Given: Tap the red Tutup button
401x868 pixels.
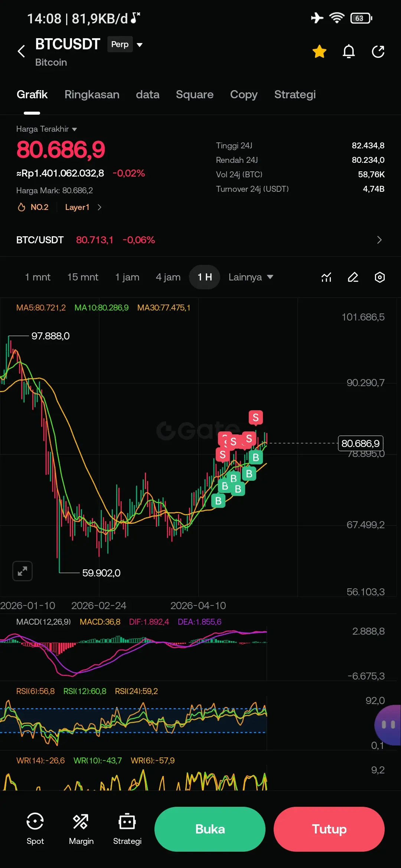Looking at the screenshot, I should point(329,829).
